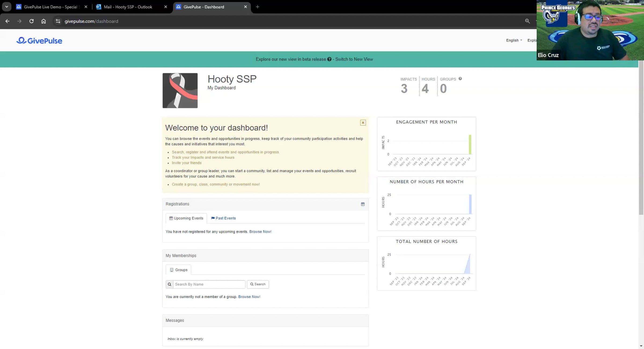Screen dimensions: 644x349
Task: Open a new browser tab
Action: pyautogui.click(x=257, y=7)
